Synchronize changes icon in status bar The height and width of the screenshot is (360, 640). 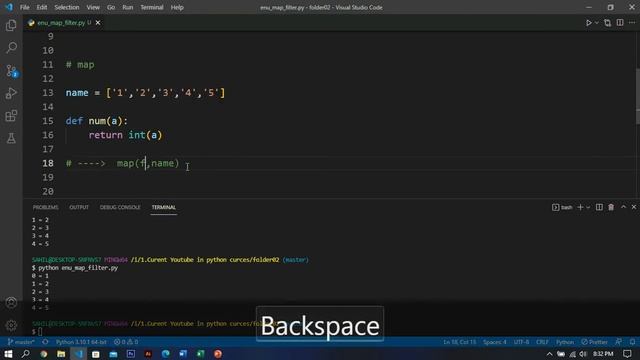point(45,342)
